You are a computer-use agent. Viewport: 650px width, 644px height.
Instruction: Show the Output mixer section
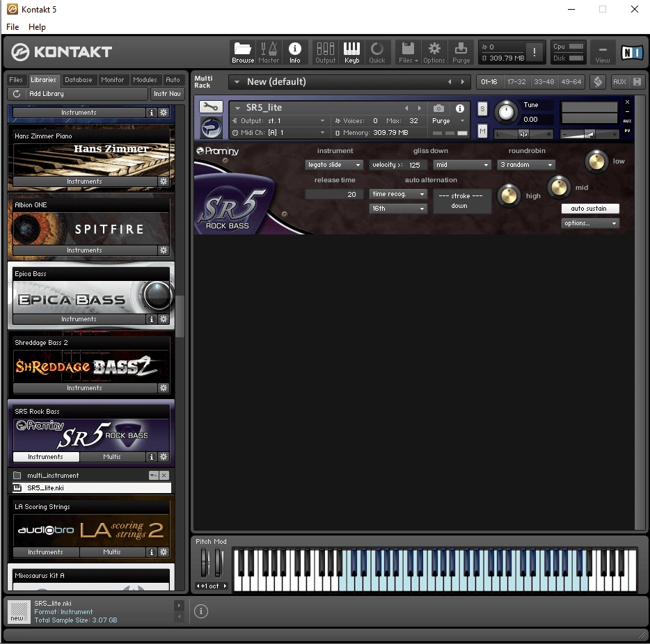326,53
